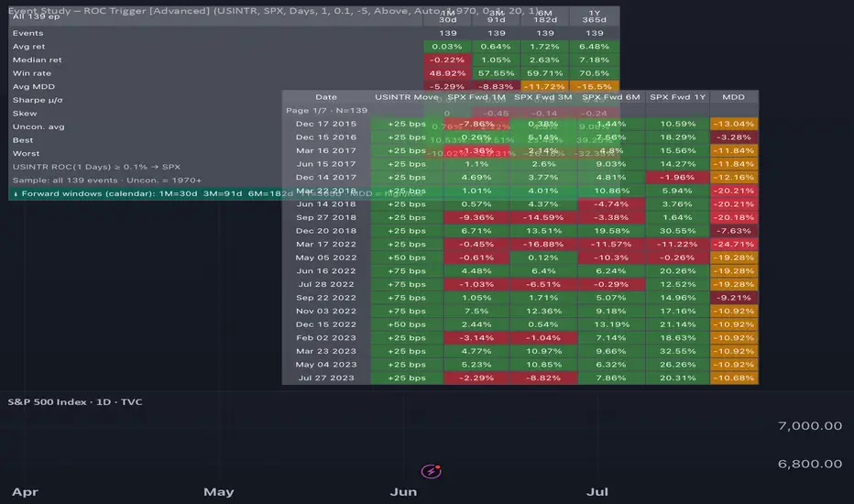The height and width of the screenshot is (504, 854).
Task: Click the 3M 91d column header
Action: [496, 16]
